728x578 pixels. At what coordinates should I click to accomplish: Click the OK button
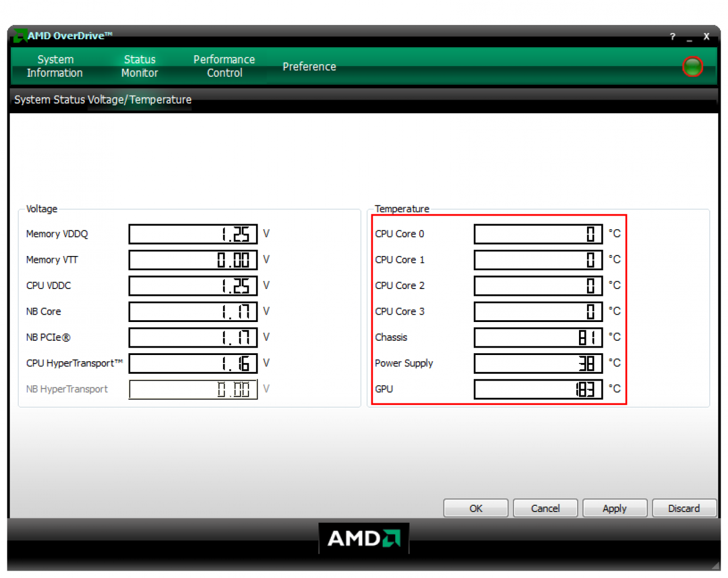click(475, 508)
